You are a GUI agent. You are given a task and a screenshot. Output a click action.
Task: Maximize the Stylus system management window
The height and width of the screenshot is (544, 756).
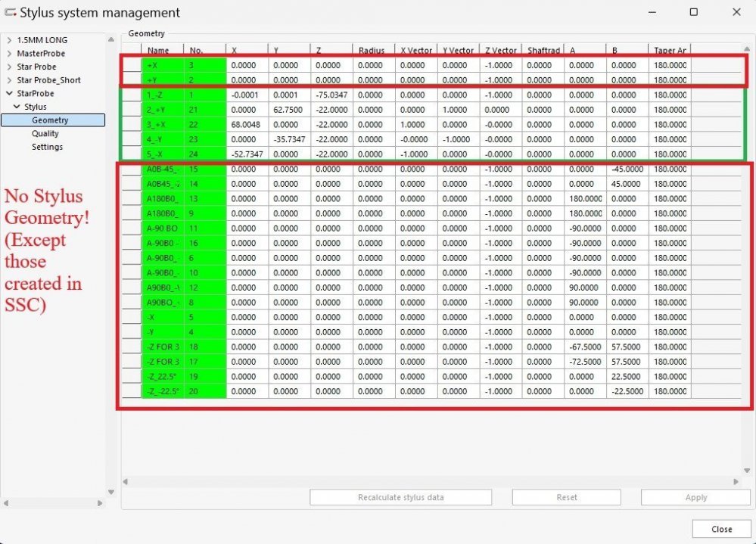click(x=694, y=12)
